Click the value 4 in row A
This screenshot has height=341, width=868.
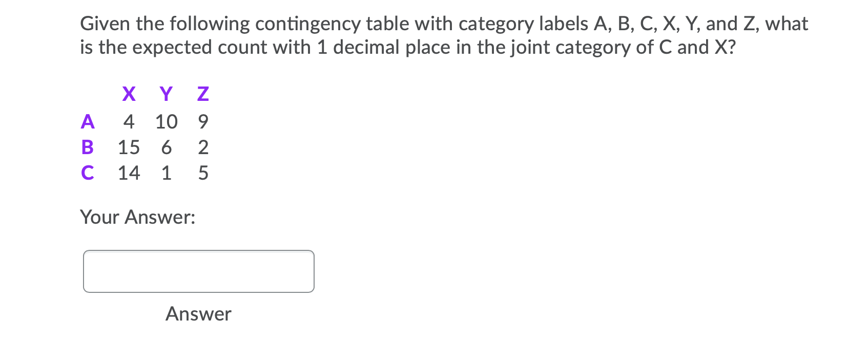129,121
